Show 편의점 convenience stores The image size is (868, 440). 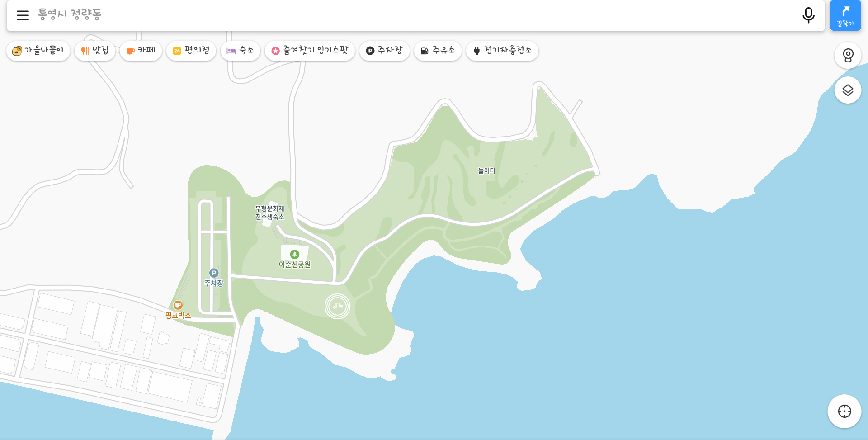tap(191, 51)
